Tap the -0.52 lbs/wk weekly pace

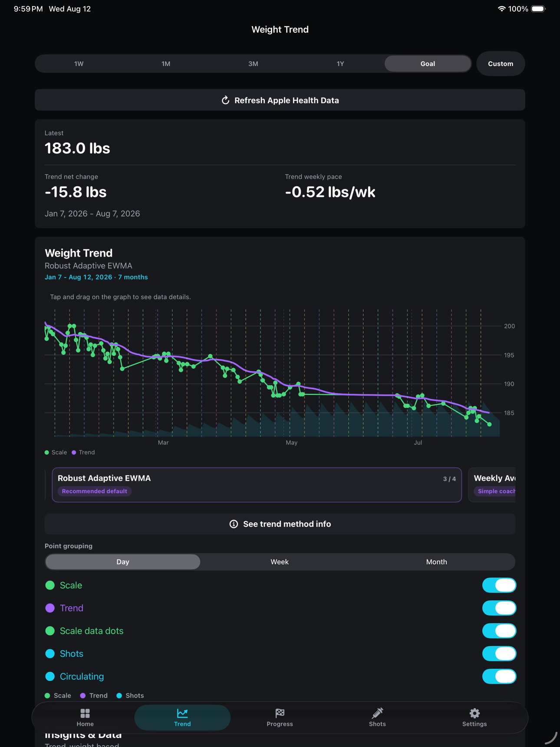tap(330, 192)
